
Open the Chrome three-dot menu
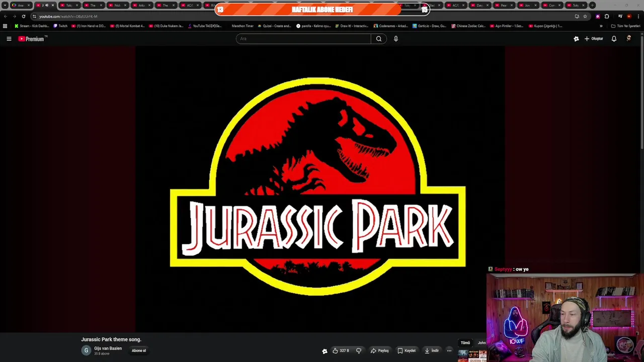[x=638, y=16]
